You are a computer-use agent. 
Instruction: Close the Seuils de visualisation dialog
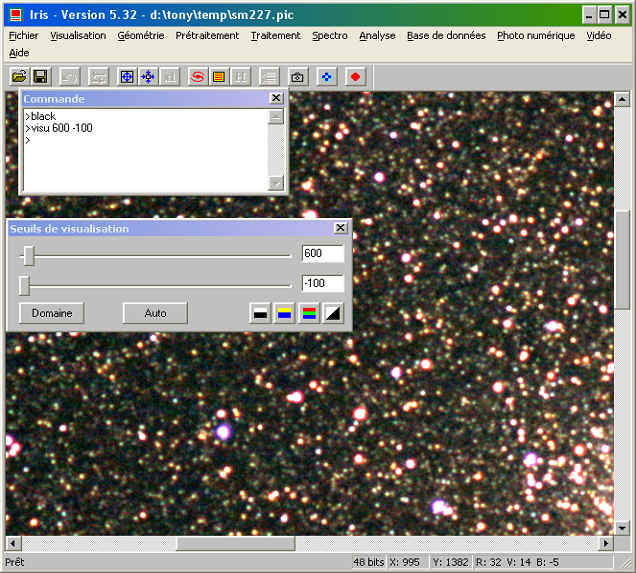(340, 227)
